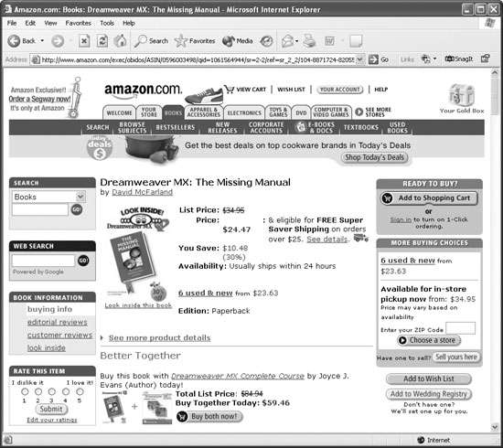Screen dimensions: 503x448
Task: Click the Web Search GO! button
Action: (x=83, y=261)
